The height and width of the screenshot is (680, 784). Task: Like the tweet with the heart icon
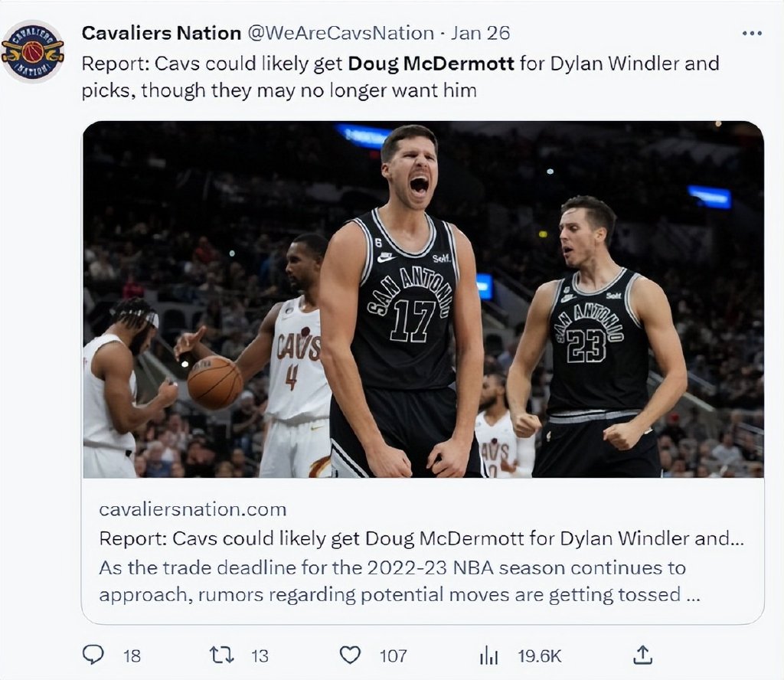pyautogui.click(x=350, y=655)
